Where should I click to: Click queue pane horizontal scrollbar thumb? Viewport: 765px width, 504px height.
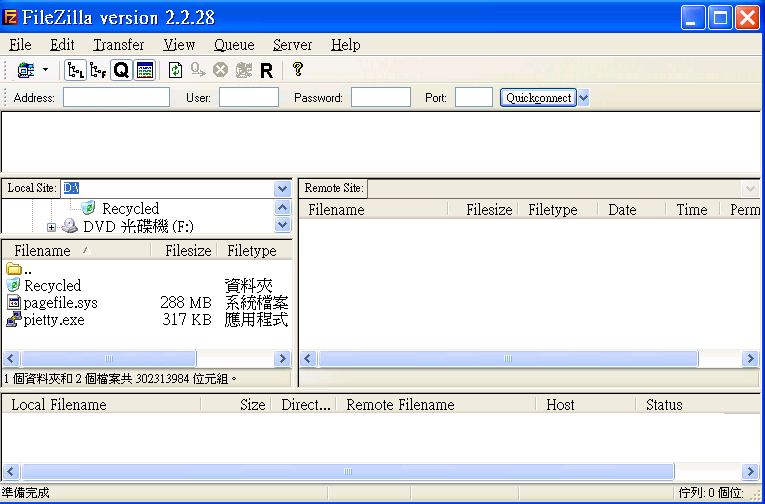pos(347,472)
